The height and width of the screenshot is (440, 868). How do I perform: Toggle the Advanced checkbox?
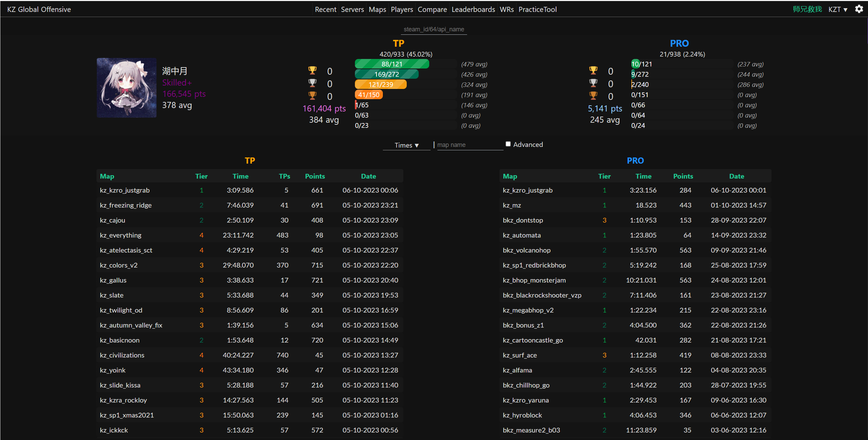point(508,144)
